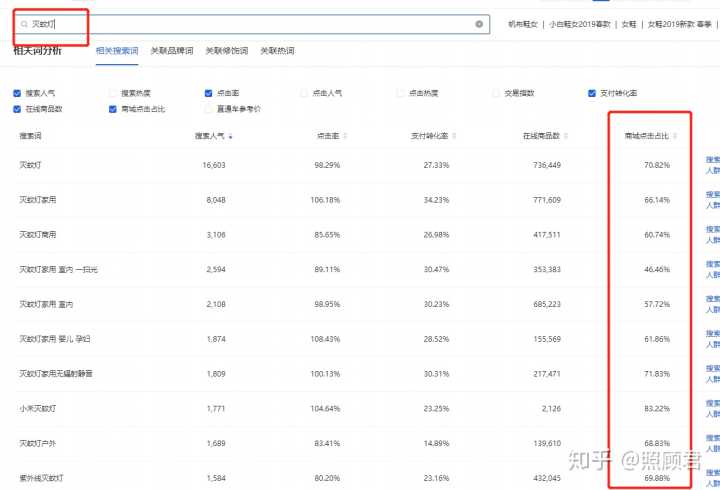This screenshot has width=720, height=490.
Task: Open 搜索 link in the 灭蚊灯 row
Action: pos(711,159)
